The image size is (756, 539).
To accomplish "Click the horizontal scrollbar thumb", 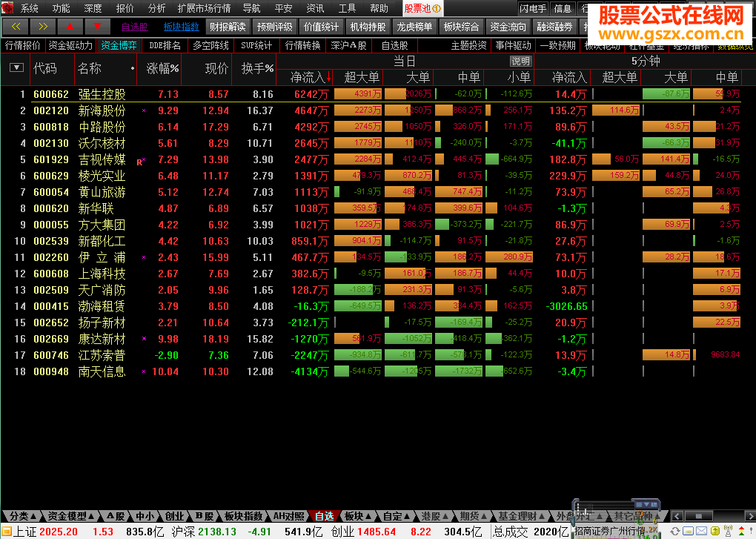I will (698, 516).
